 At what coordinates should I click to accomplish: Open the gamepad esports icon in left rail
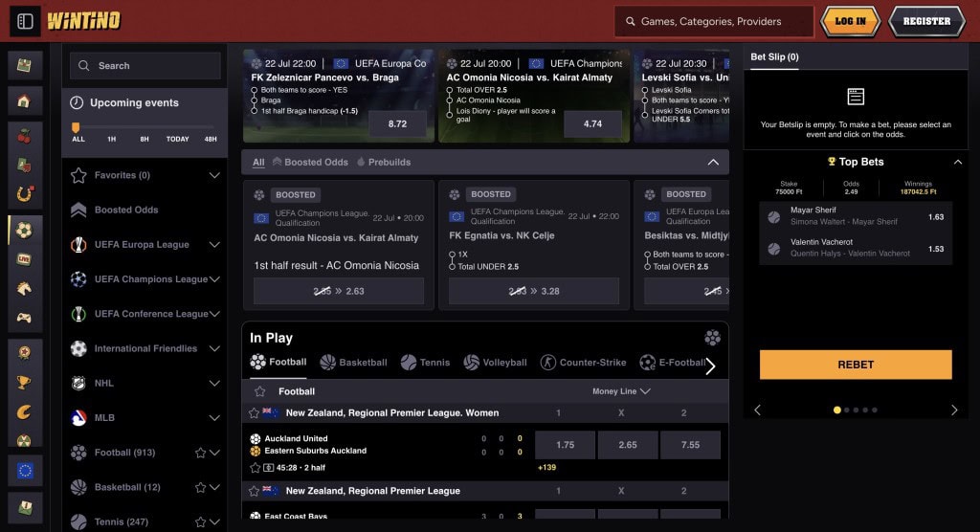24,318
